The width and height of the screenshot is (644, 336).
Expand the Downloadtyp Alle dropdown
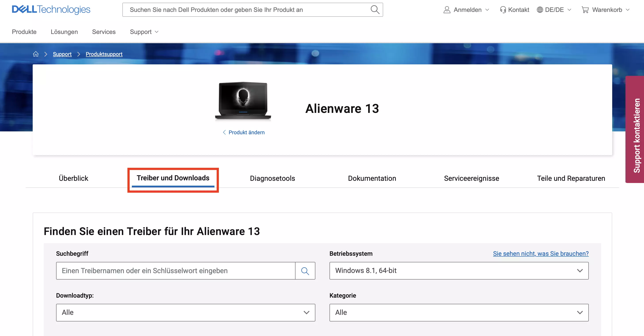(186, 313)
